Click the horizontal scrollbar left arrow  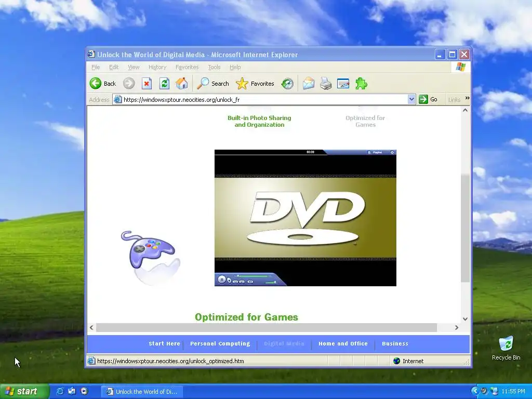point(91,327)
